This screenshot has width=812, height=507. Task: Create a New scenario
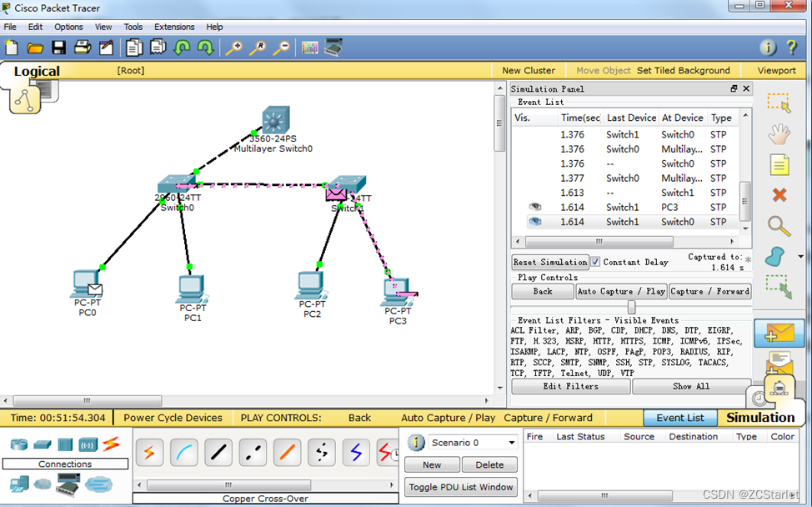point(432,464)
